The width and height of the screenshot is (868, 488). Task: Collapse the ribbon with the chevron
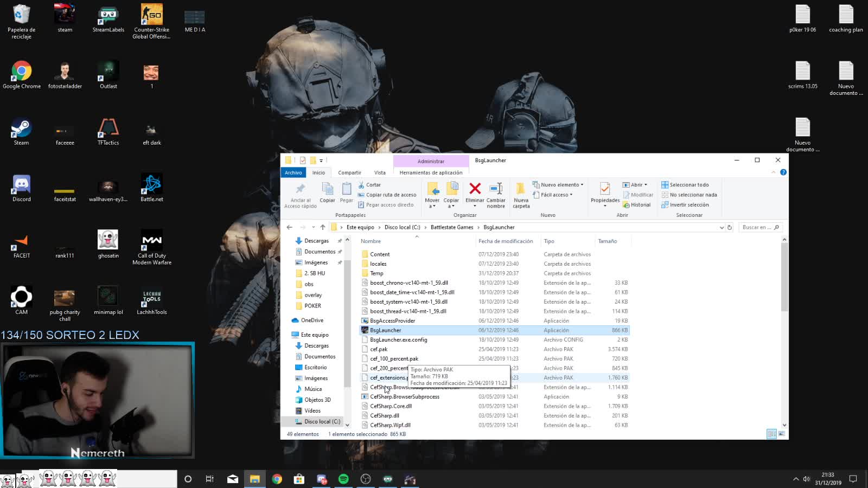pos(773,172)
